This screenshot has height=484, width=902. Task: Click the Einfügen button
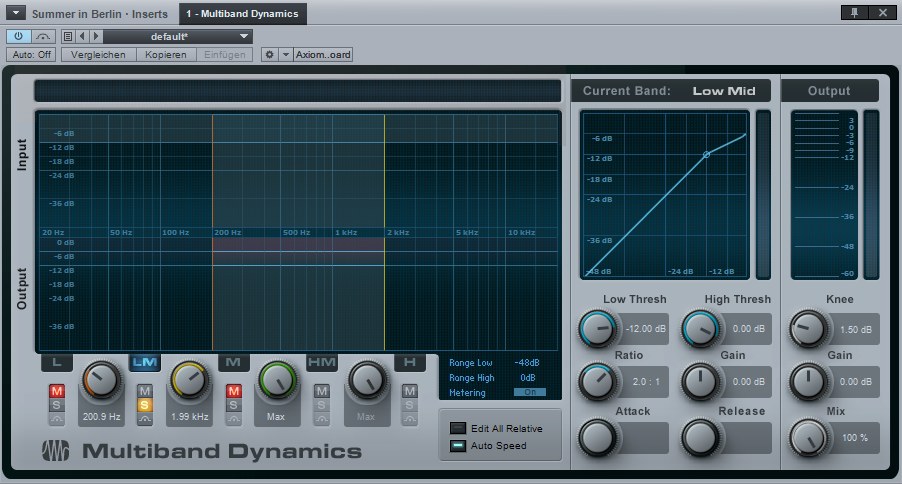224,55
